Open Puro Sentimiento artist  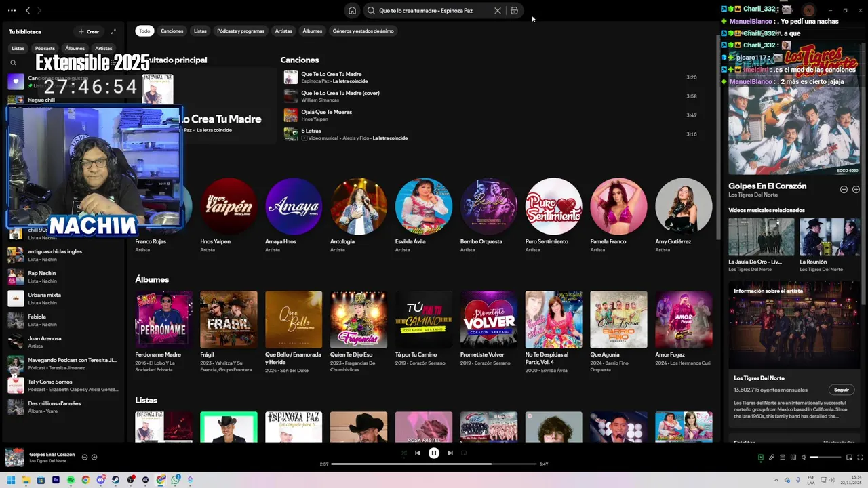[x=553, y=206]
